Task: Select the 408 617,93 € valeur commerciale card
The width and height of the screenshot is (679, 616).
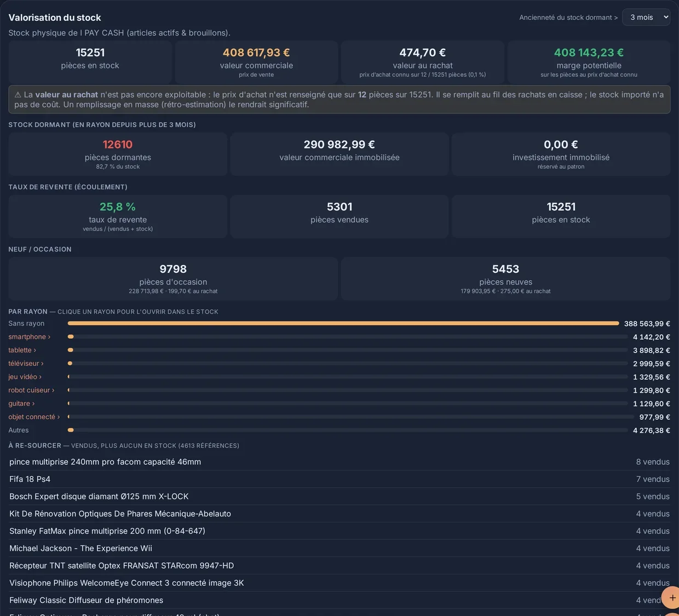Action: point(256,62)
